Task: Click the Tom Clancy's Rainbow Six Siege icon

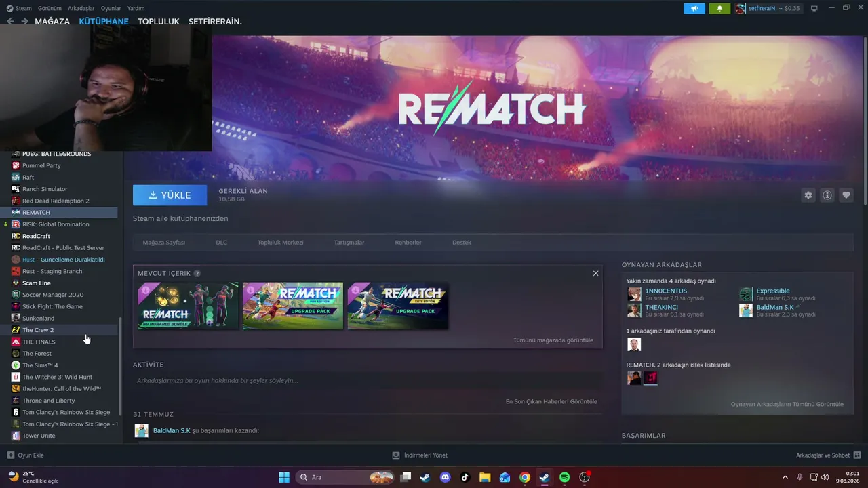Action: pyautogui.click(x=16, y=412)
